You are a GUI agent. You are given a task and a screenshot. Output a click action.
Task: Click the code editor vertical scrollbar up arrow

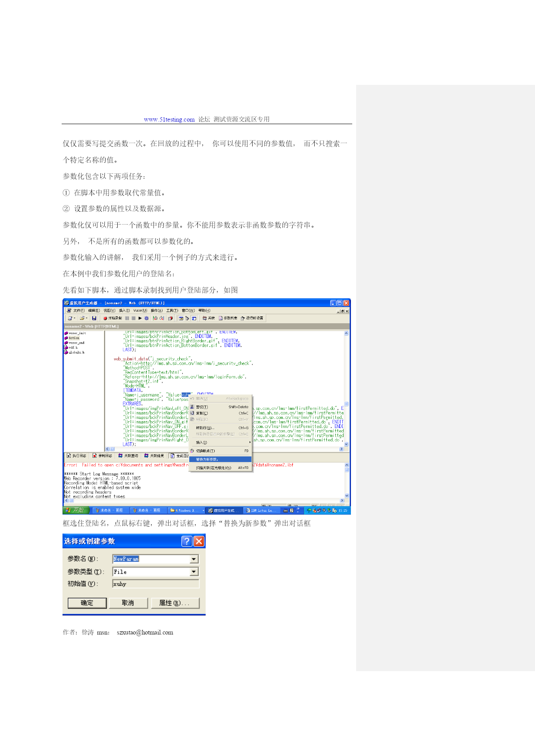coord(346,333)
